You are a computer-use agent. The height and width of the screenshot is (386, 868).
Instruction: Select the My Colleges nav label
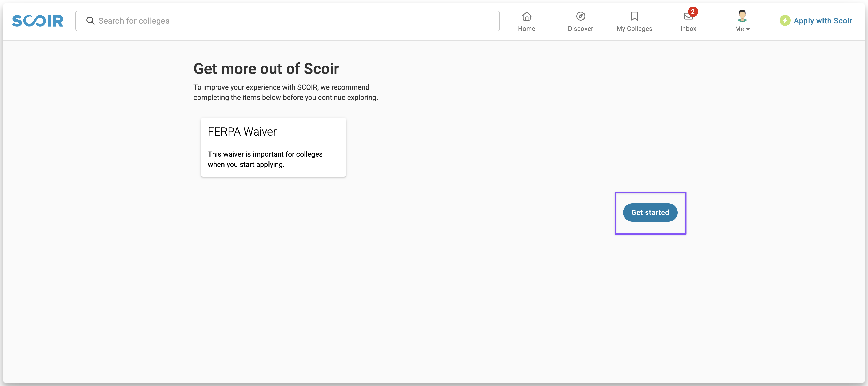point(634,29)
